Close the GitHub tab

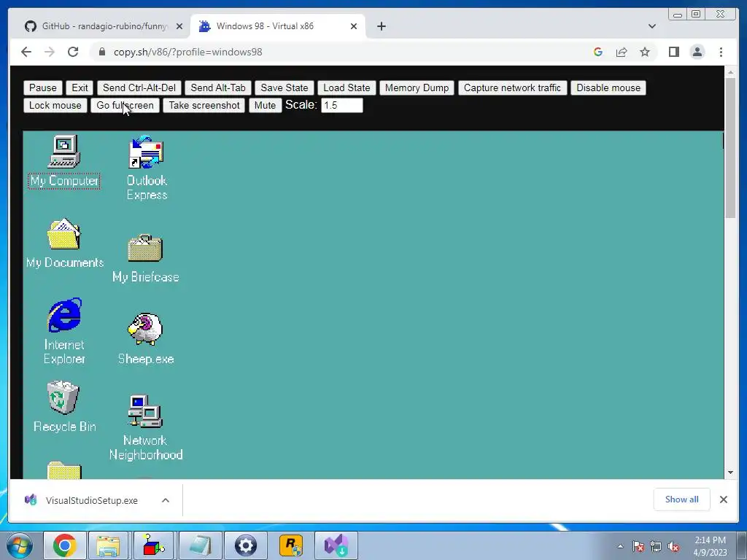point(179,26)
